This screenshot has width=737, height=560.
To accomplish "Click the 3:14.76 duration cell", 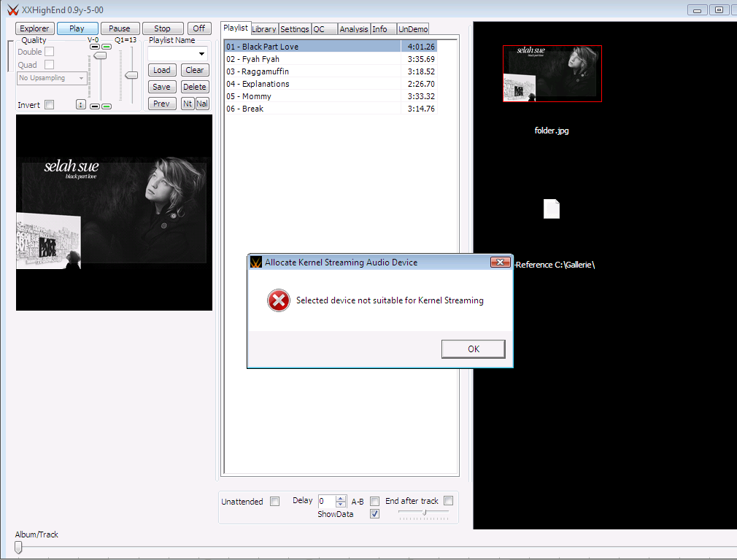I will pyautogui.click(x=421, y=109).
